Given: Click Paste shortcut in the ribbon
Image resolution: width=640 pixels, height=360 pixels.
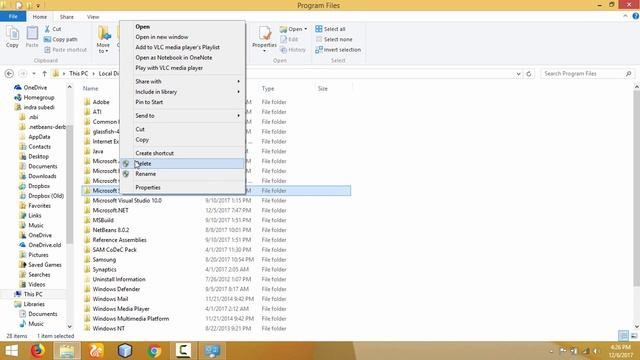Looking at the screenshot, I should (65, 49).
